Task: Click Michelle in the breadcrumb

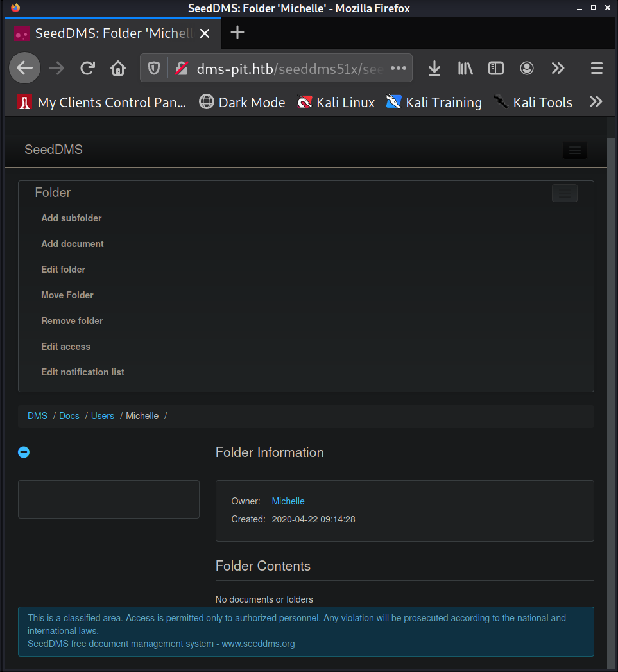Action: (x=142, y=416)
